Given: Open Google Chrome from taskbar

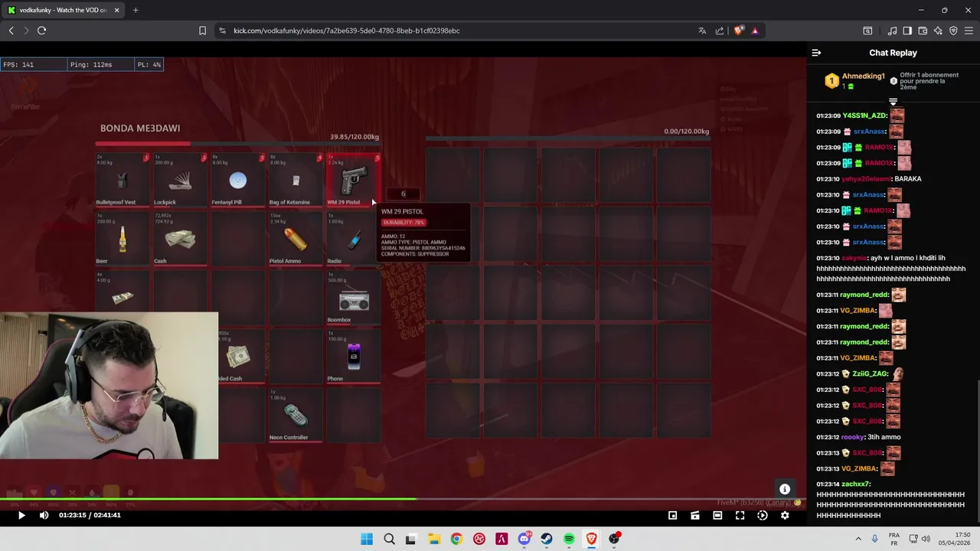Looking at the screenshot, I should 456,539.
